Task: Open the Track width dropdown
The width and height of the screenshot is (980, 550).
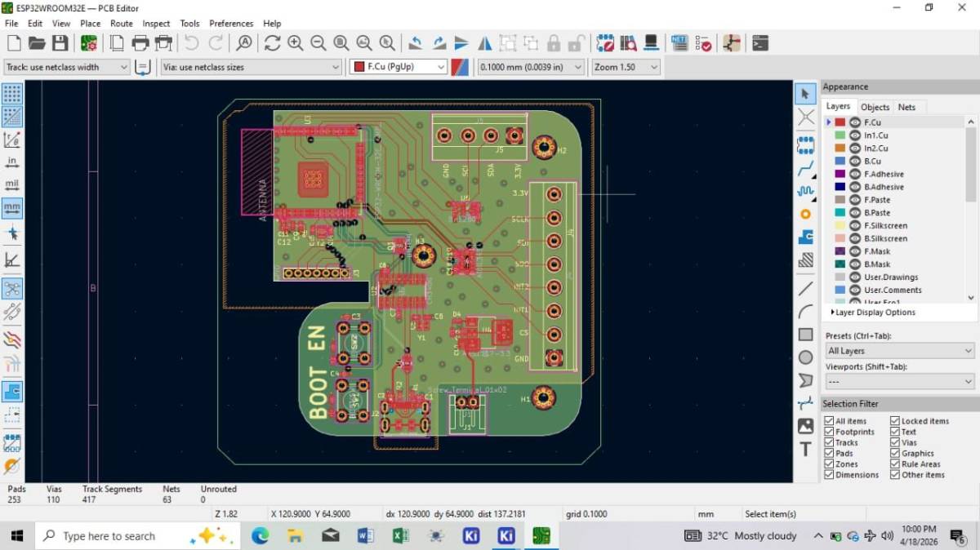Action: point(66,67)
